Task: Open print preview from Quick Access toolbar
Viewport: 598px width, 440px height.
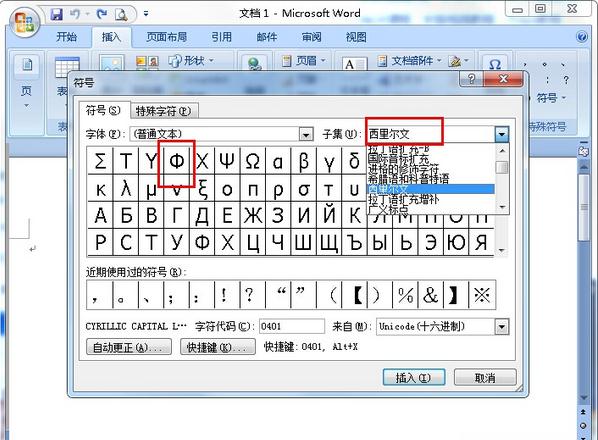Action: pos(121,14)
